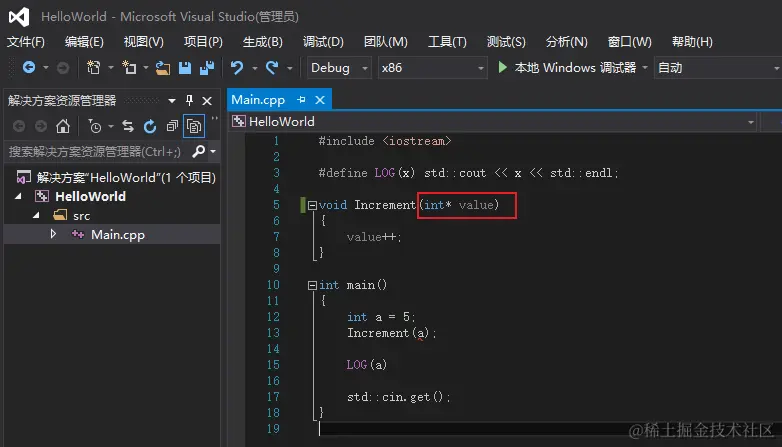
Task: Click Home icon in Solution Explorer
Action: click(63, 126)
